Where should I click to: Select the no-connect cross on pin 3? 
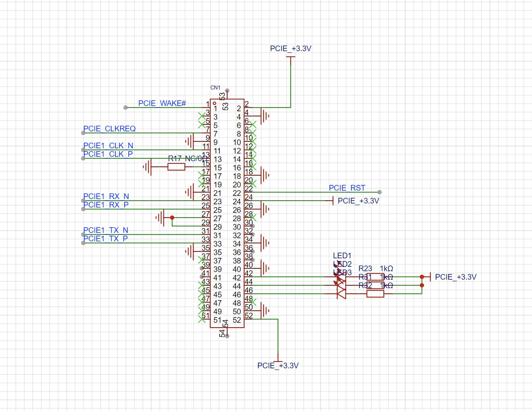(x=202, y=116)
